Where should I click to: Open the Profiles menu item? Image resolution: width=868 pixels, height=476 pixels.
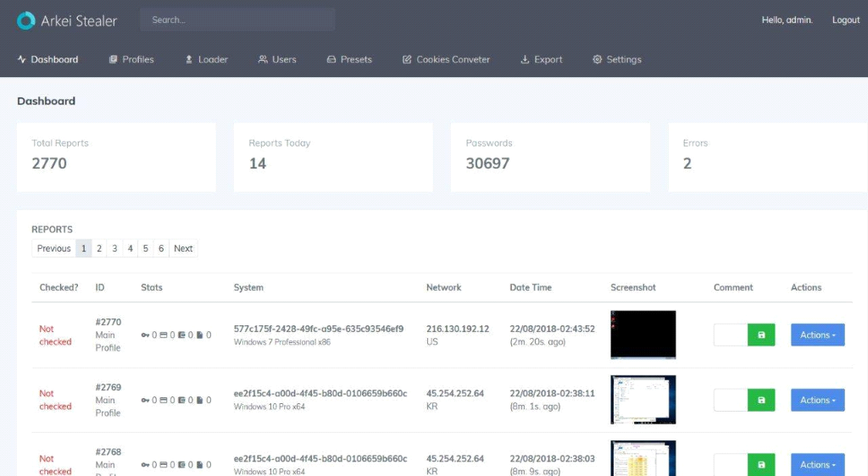tap(131, 59)
